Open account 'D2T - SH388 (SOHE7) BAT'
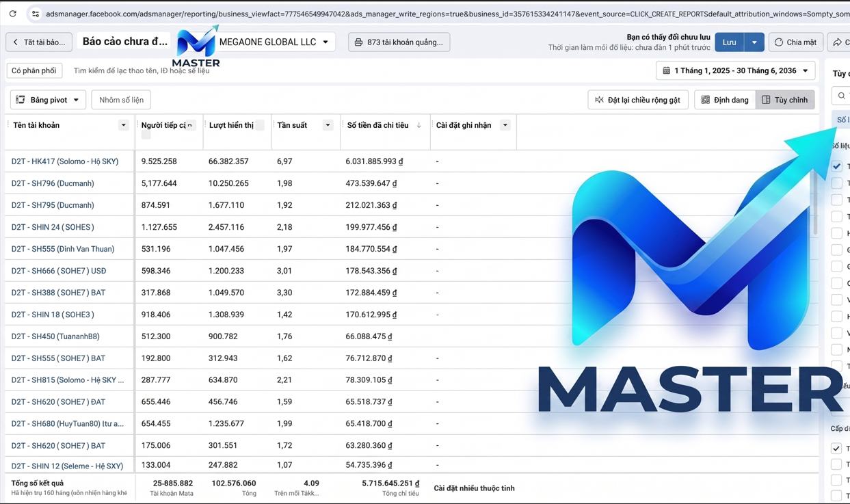The width and height of the screenshot is (850, 504). (58, 293)
